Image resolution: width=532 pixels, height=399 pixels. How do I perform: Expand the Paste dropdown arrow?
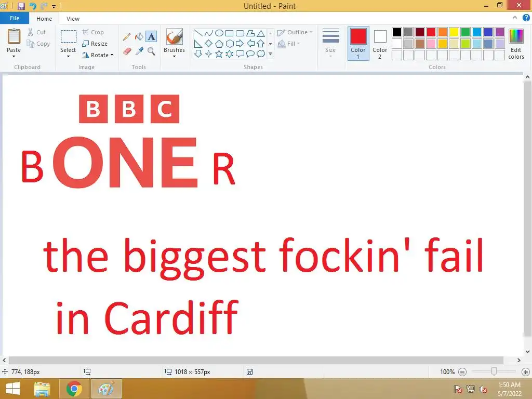[14, 56]
